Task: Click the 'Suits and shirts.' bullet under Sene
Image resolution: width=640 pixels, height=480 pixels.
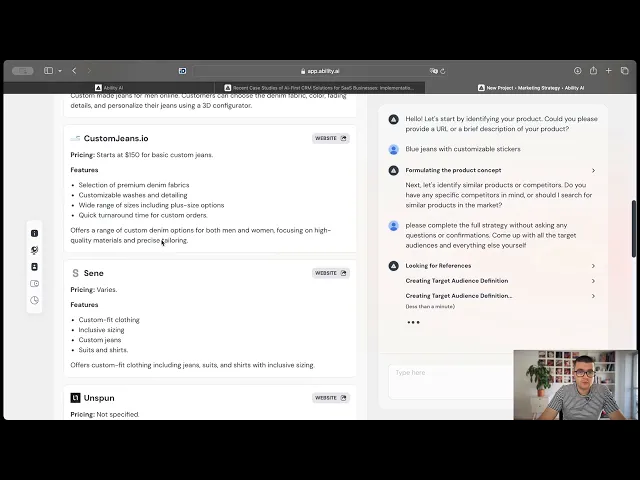Action: coord(103,350)
